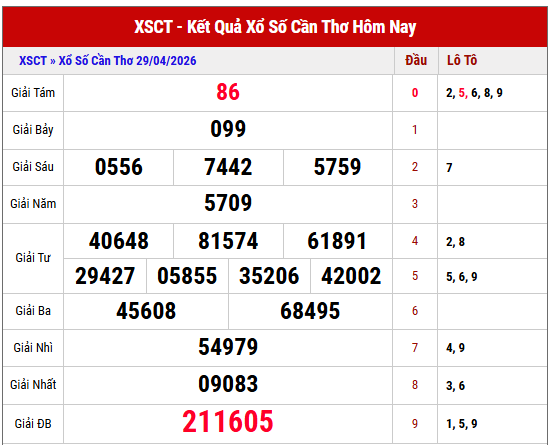This screenshot has width=550, height=445.
Task: Select the Giải Ba number 68495
Action: [310, 311]
